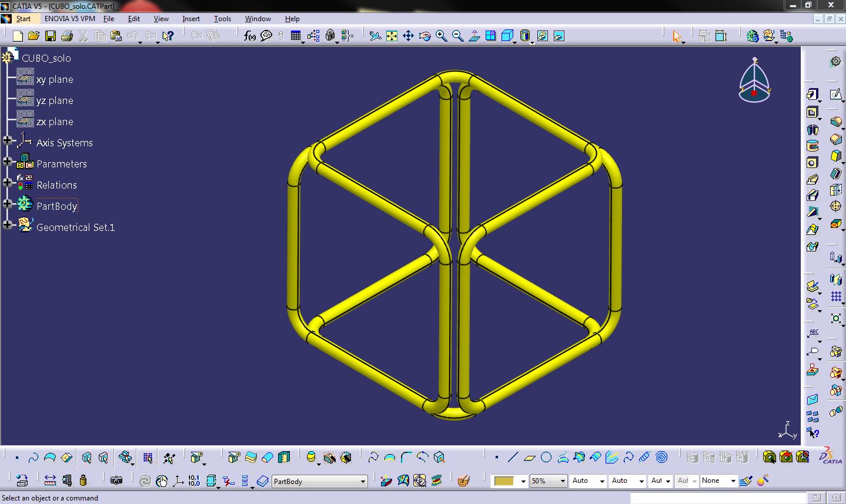Click the Shell icon in right toolbar

pyautogui.click(x=836, y=173)
